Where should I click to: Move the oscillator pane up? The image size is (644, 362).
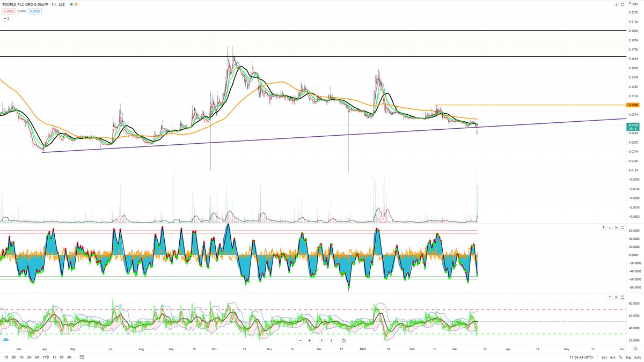click(604, 227)
